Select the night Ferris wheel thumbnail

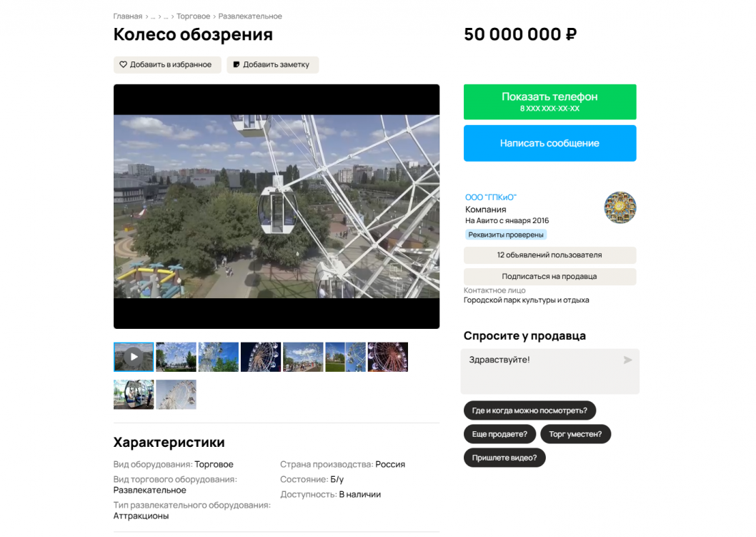[261, 357]
